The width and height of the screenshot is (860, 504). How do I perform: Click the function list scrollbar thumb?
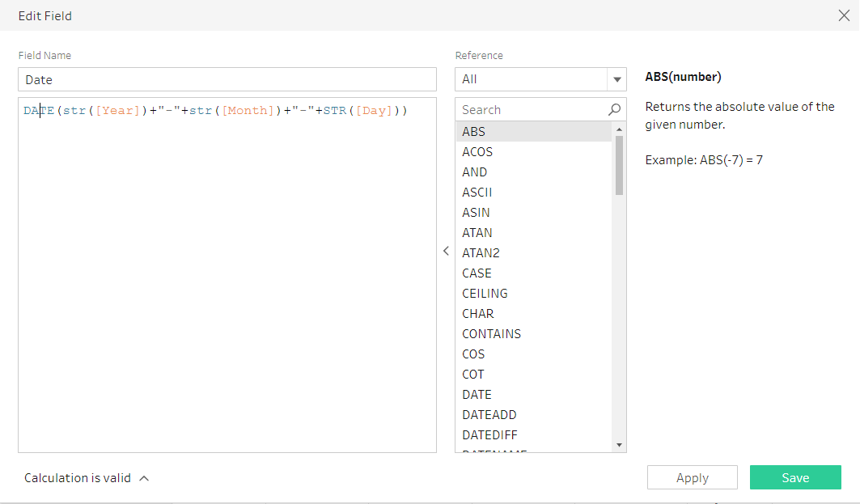coord(619,165)
